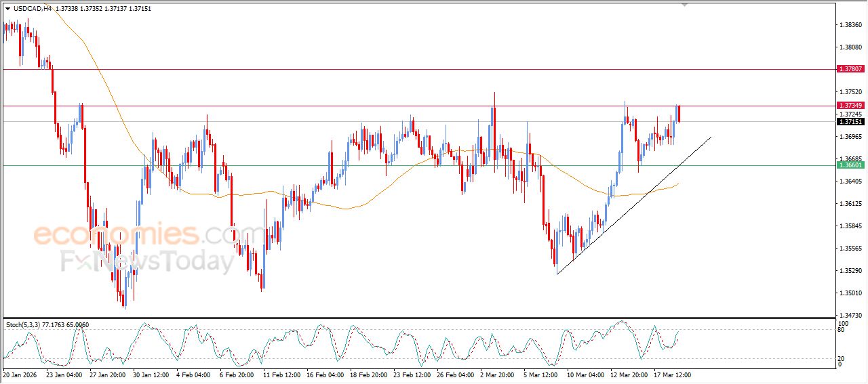Click the USDCAD,H4 symbol title text
868x384 pixels.
[x=33, y=9]
